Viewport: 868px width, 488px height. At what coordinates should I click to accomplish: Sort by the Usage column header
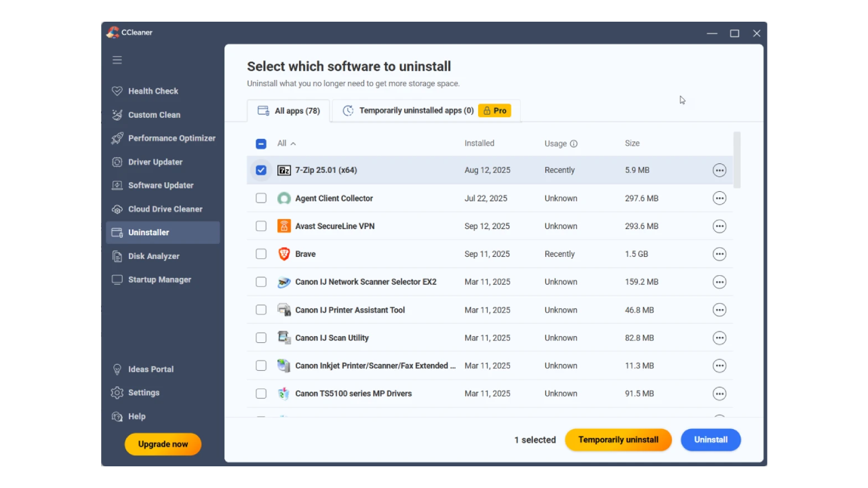pyautogui.click(x=555, y=144)
